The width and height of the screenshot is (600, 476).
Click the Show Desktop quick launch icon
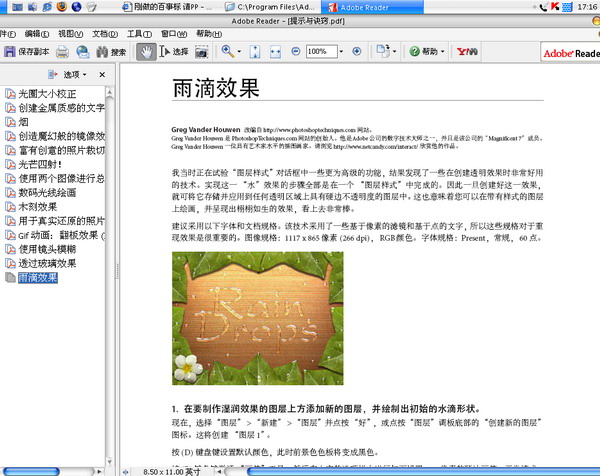coord(17,7)
